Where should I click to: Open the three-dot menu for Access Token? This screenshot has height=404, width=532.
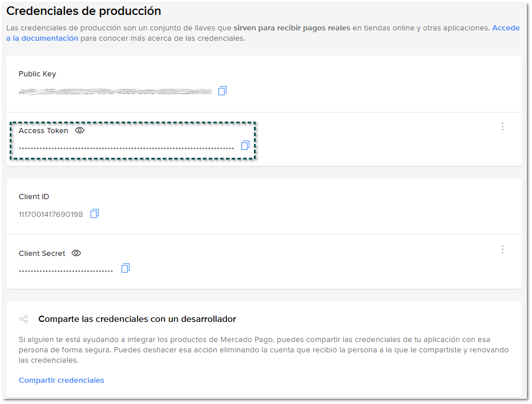coord(503,126)
